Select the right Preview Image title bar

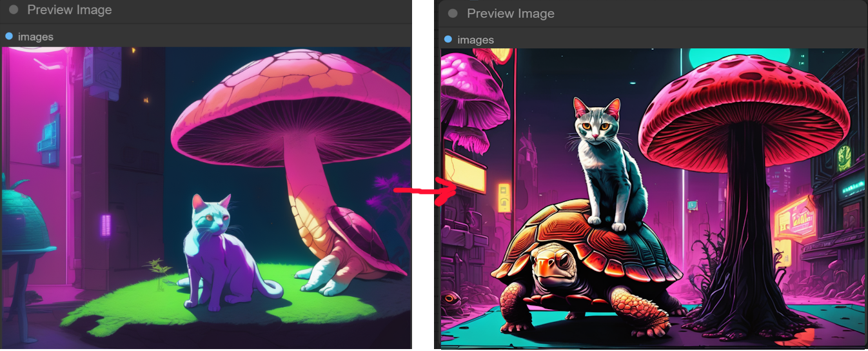tap(645, 14)
